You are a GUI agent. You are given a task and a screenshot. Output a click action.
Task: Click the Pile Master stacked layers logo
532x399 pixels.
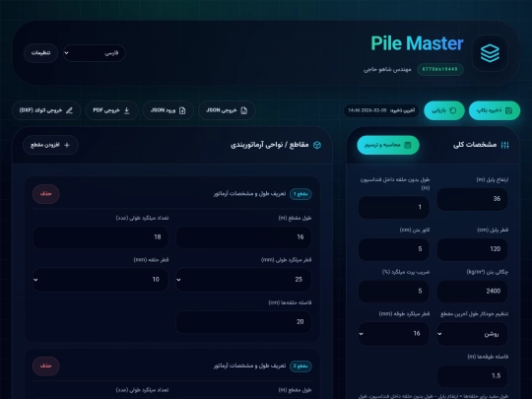(490, 53)
